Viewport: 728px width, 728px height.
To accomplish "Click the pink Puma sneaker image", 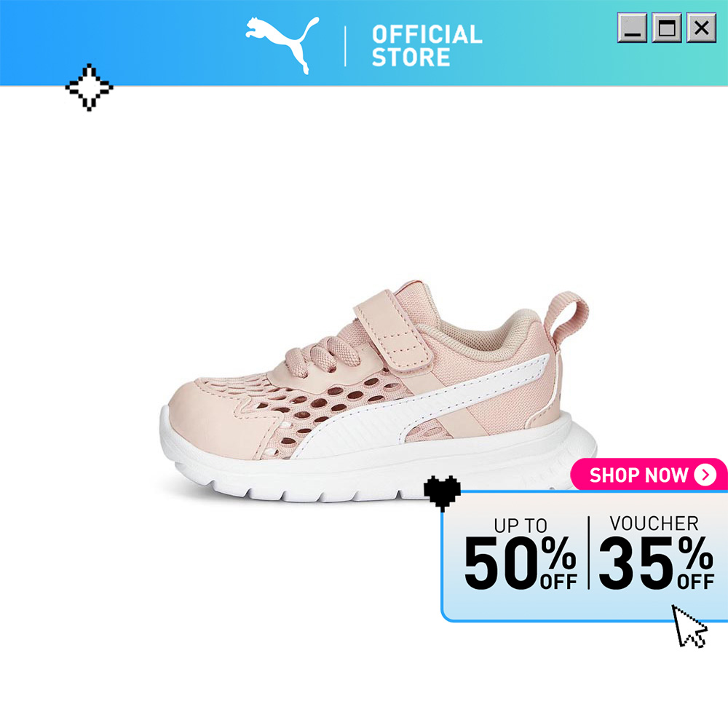I will click(379, 392).
